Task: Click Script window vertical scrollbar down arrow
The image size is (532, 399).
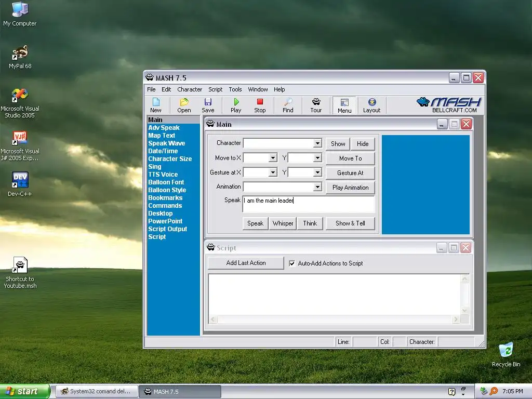Action: point(465,311)
